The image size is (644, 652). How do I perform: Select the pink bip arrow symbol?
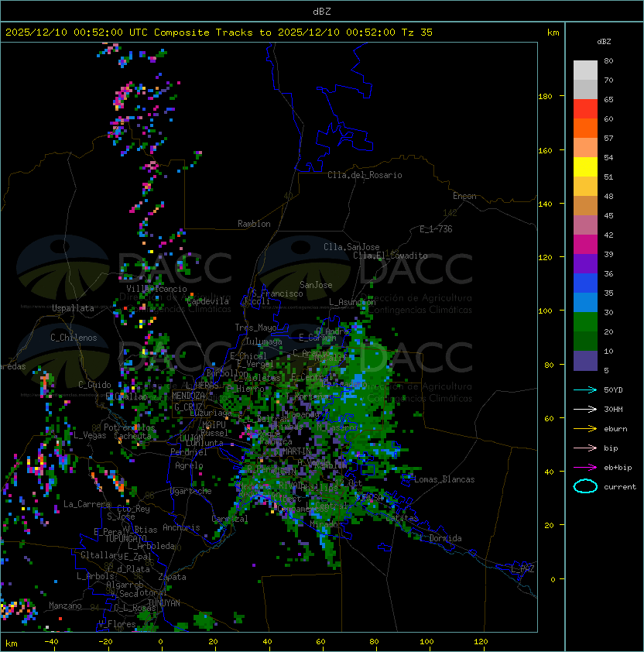[x=585, y=448]
